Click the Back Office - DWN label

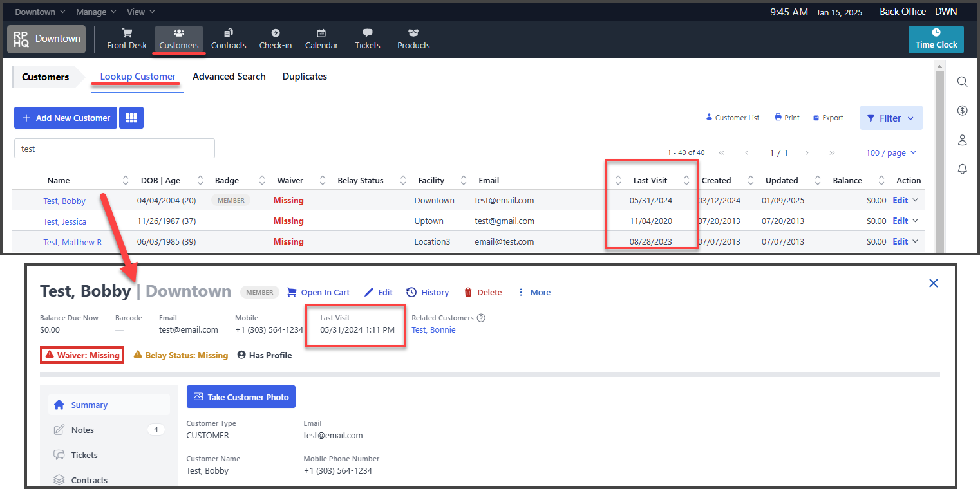pyautogui.click(x=918, y=12)
